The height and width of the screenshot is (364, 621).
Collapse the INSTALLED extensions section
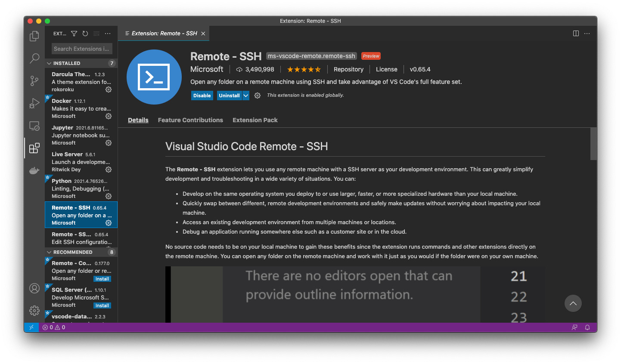coord(49,63)
